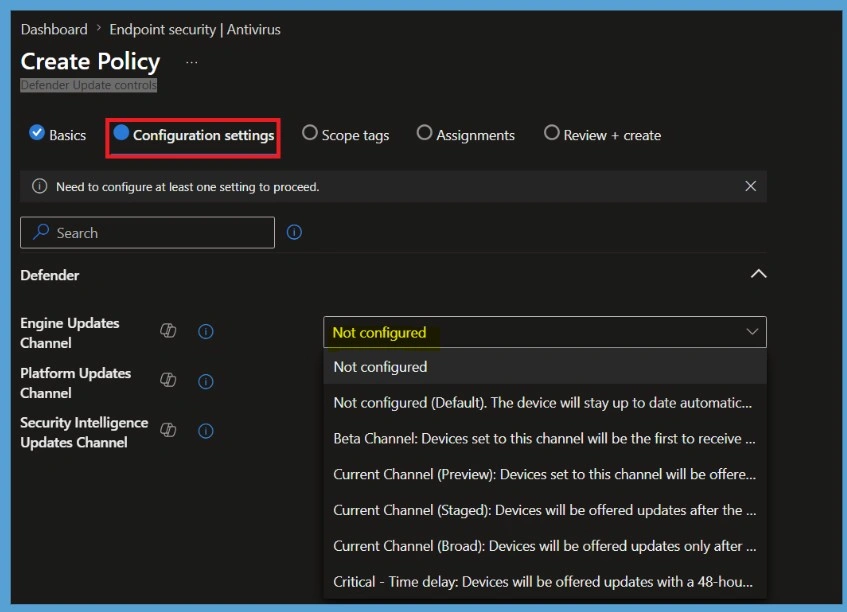Screen dimensions: 847x612
Task: Collapse the Defender section chevron
Action: coord(758,274)
